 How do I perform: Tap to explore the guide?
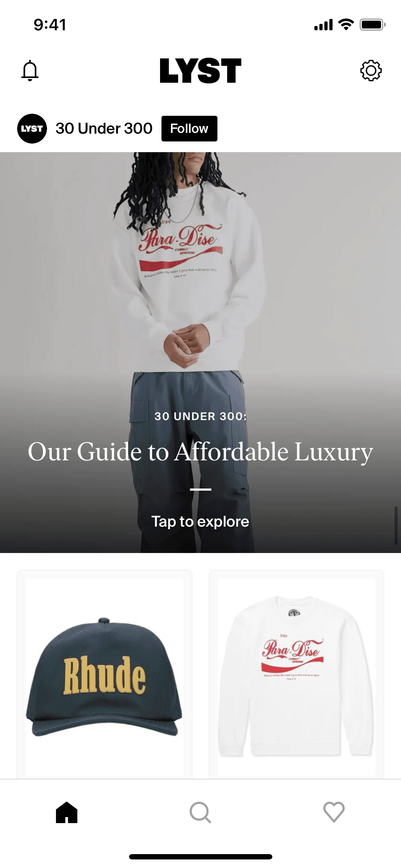click(x=200, y=521)
